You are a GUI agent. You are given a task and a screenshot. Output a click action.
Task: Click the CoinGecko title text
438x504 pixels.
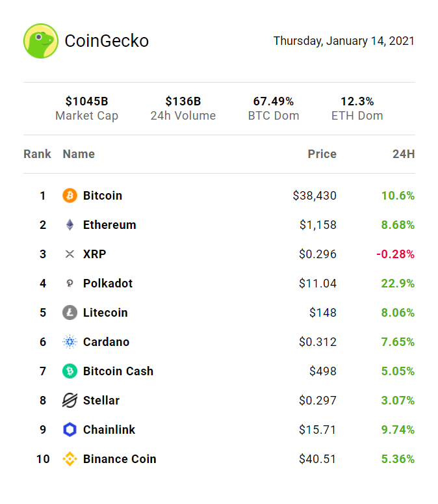click(x=107, y=41)
